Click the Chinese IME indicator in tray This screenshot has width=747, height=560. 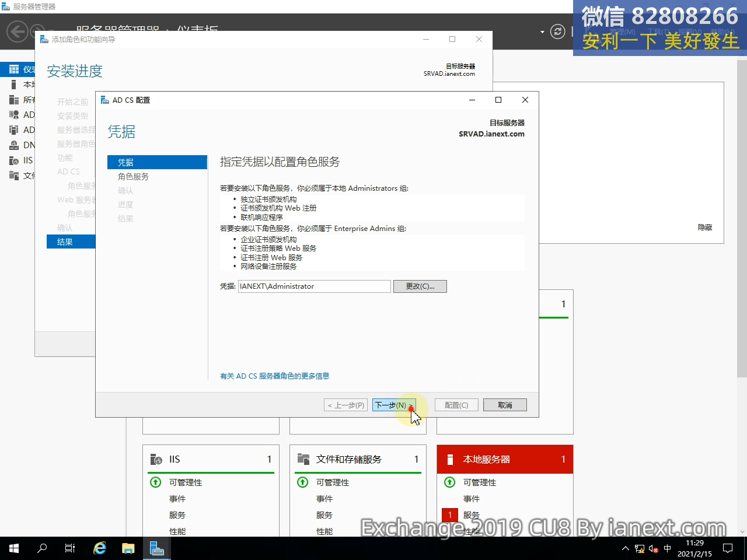click(668, 548)
